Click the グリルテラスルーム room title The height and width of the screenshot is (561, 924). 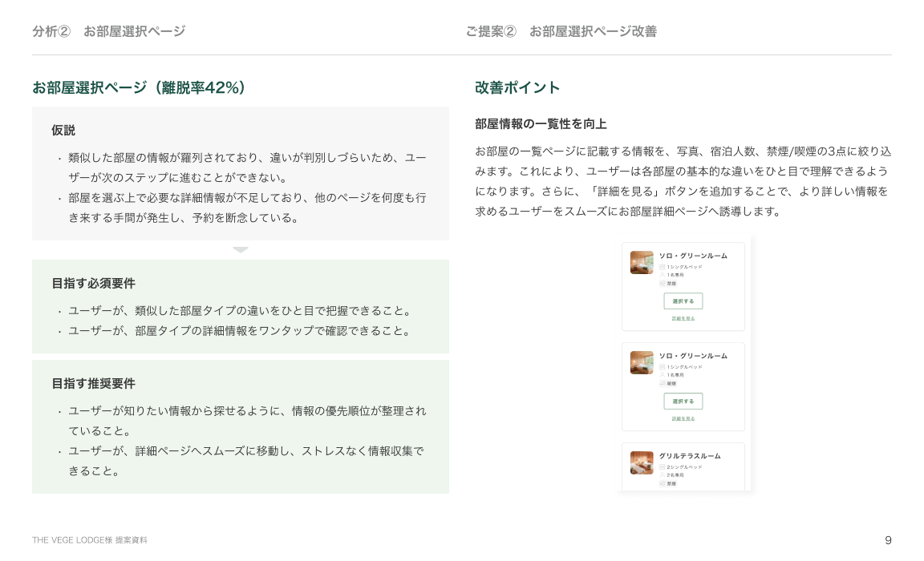coord(689,456)
